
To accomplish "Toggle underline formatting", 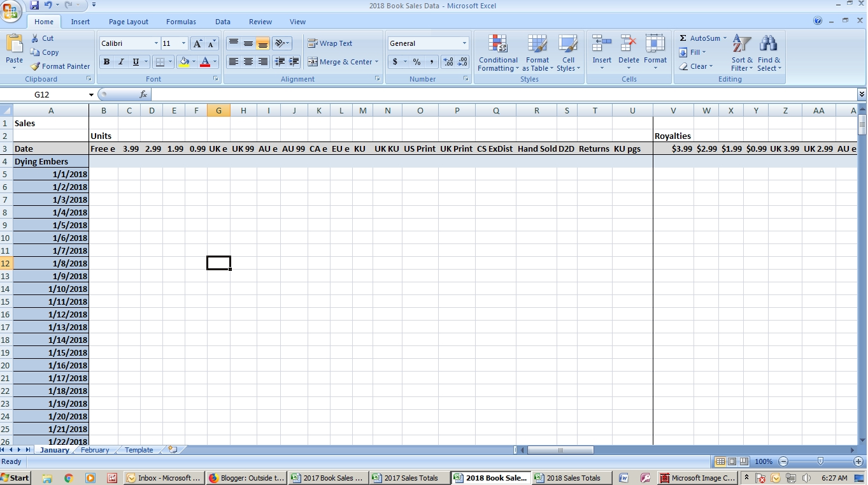I will point(136,62).
